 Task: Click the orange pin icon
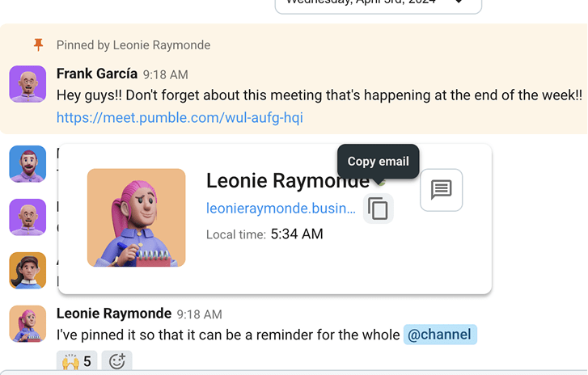click(x=38, y=45)
